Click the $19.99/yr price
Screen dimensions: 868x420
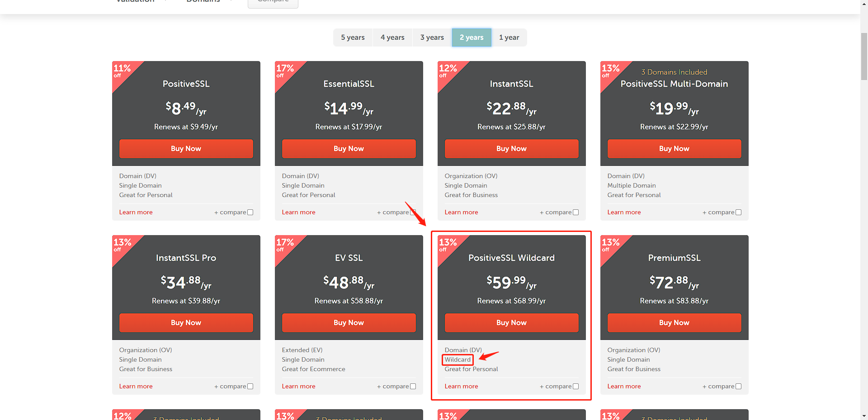pos(675,109)
